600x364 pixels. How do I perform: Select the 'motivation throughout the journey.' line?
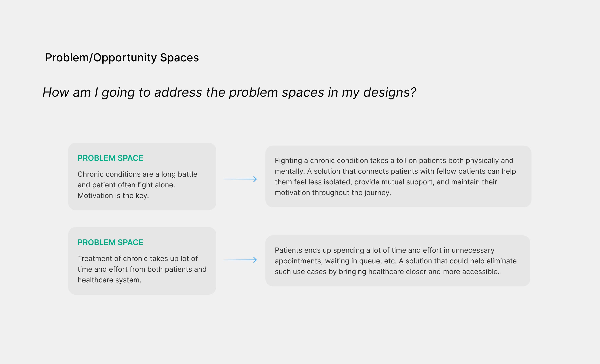[x=333, y=192]
